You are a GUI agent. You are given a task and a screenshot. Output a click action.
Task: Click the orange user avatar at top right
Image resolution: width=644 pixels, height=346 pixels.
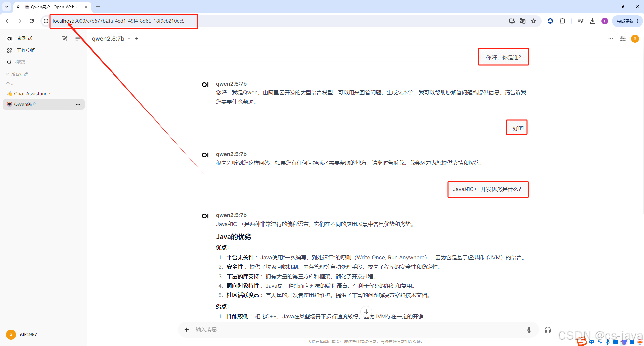pos(635,39)
